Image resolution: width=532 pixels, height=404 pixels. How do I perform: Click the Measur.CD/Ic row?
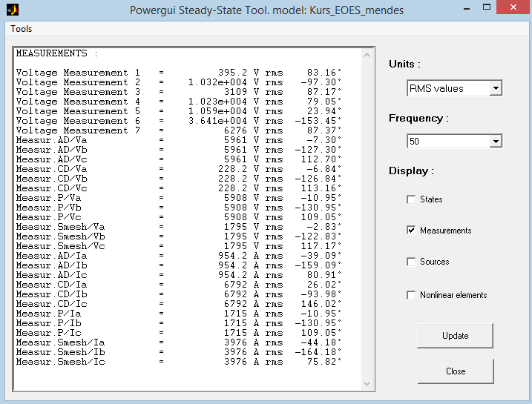tap(179, 304)
